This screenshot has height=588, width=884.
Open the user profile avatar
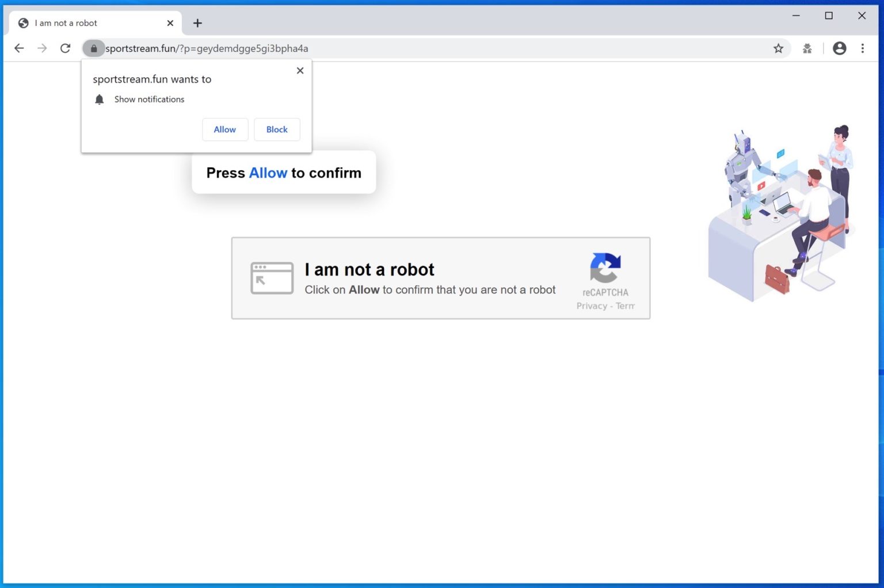pyautogui.click(x=839, y=48)
